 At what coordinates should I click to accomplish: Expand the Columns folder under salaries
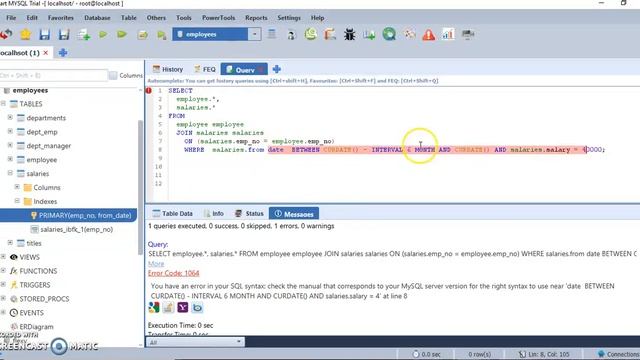(17, 187)
